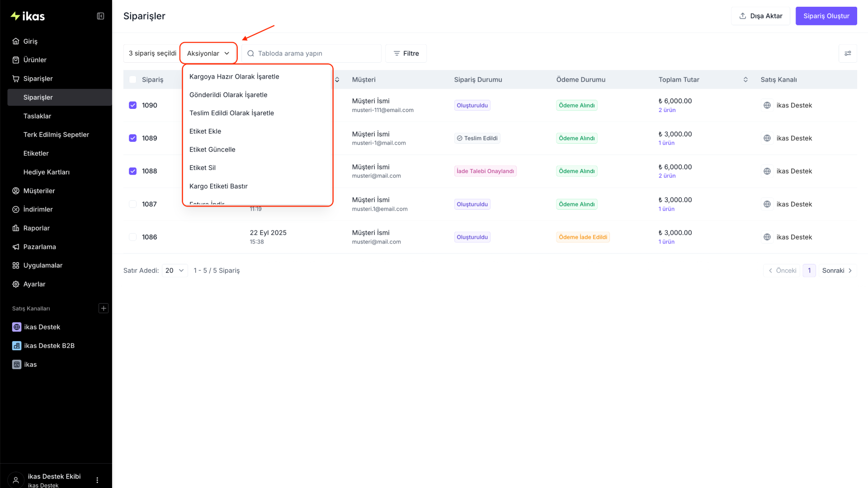Open the Filtre filter button
Viewport: 868px width, 488px height.
[406, 53]
